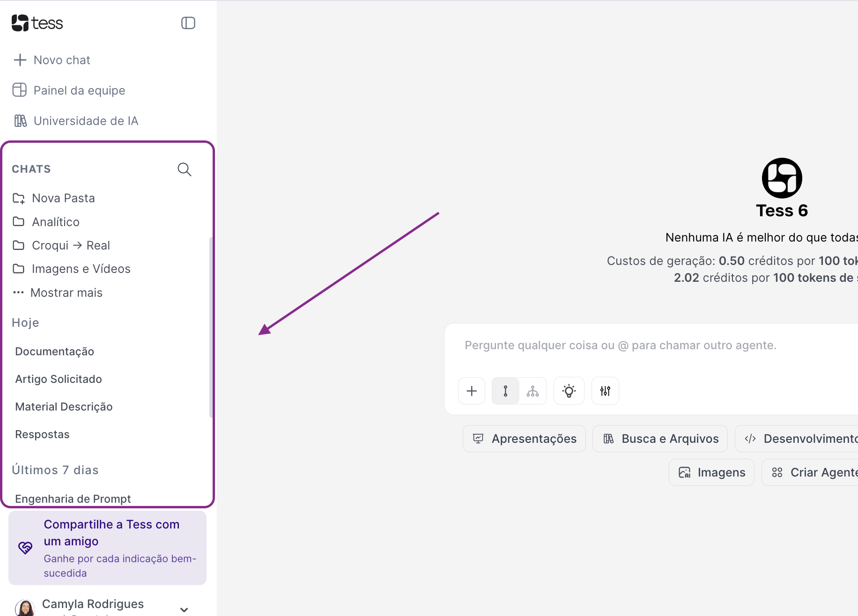858x616 pixels.
Task: Start a Novo chat
Action: click(x=61, y=59)
